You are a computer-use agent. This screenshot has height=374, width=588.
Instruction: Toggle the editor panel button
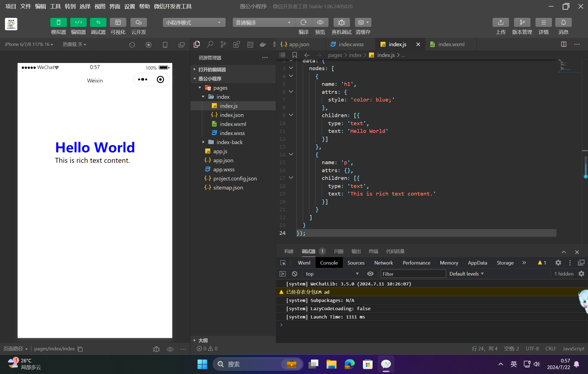click(78, 23)
